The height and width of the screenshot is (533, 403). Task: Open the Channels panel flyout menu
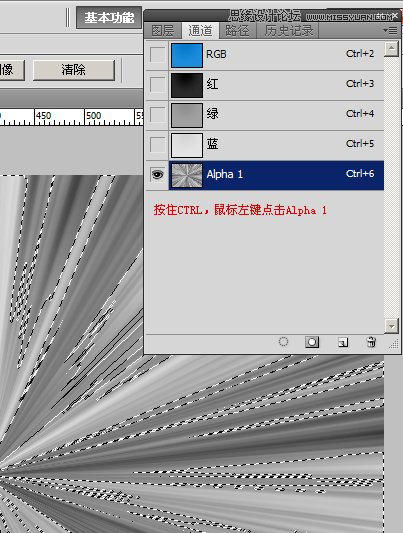(390, 31)
